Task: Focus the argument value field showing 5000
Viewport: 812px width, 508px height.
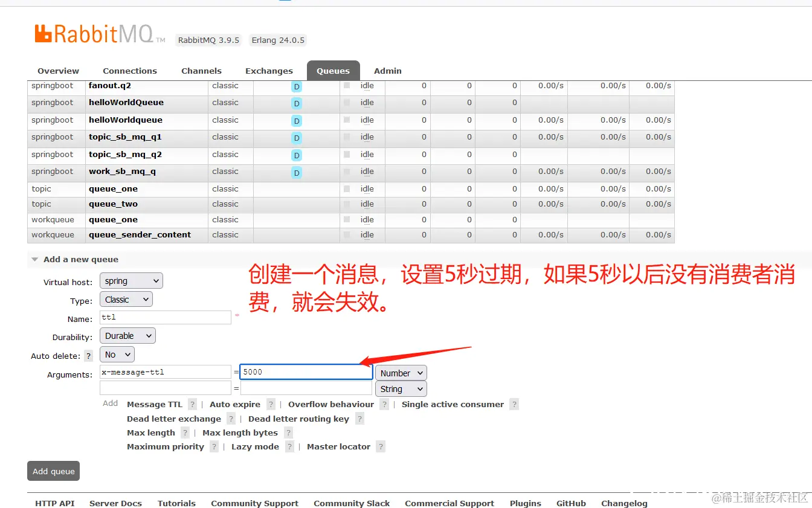Action: (x=306, y=372)
